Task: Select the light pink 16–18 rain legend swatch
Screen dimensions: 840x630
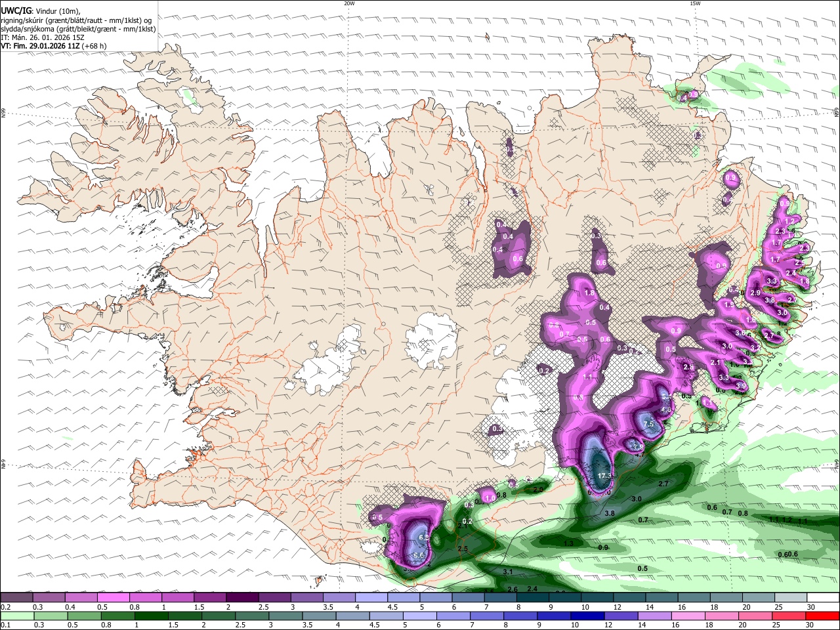Action: (687, 616)
